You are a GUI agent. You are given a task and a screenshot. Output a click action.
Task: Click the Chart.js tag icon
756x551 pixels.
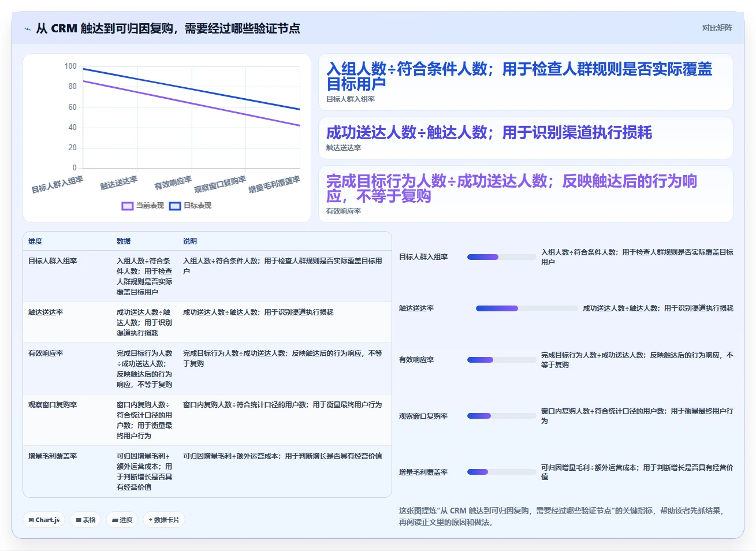point(31,520)
